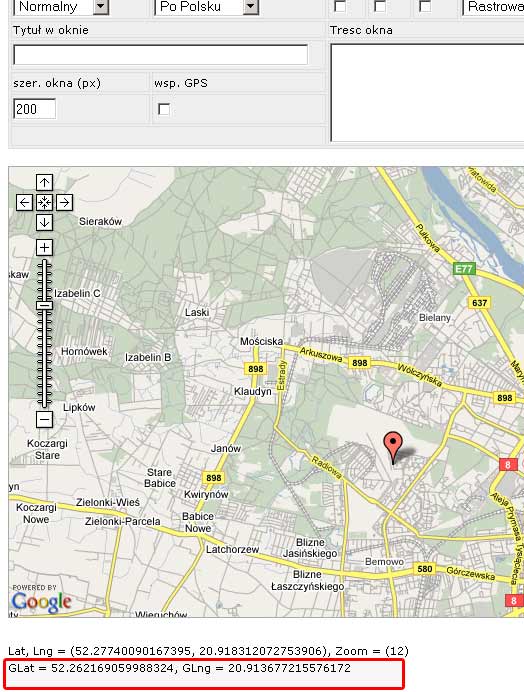This screenshot has height=692, width=524.
Task: Click the zoom slider handle on the map
Action: point(44,305)
